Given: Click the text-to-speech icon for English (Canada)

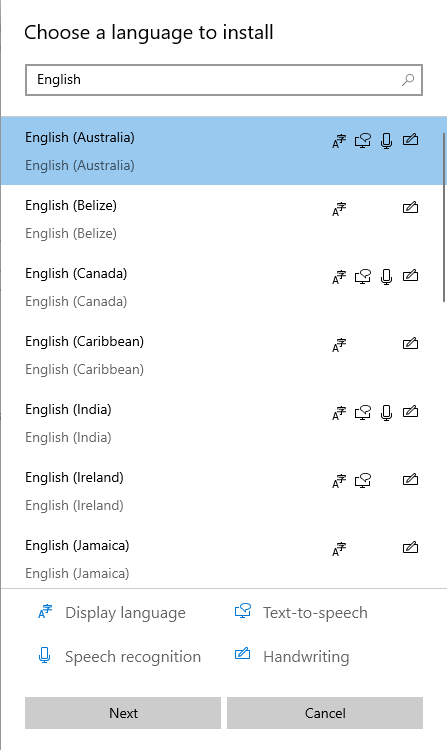Looking at the screenshot, I should click(363, 276).
